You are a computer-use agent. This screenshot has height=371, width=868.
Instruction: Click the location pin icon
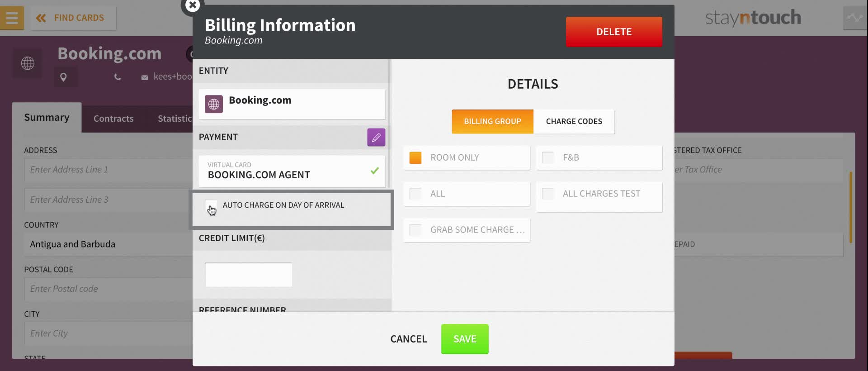coord(63,77)
